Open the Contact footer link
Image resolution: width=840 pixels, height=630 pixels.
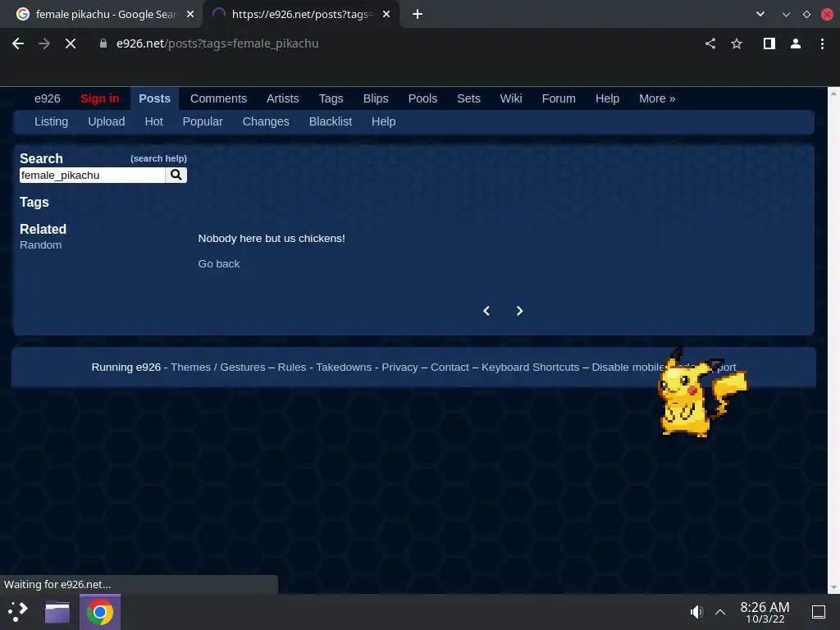point(450,367)
